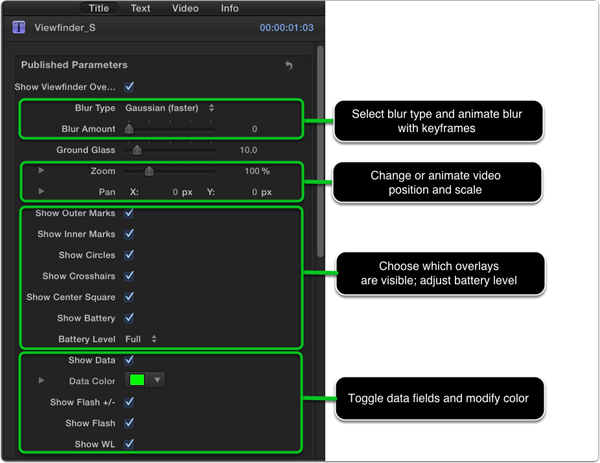This screenshot has height=463, width=600.
Task: Click the Zoom value 100 %
Action: pos(257,171)
